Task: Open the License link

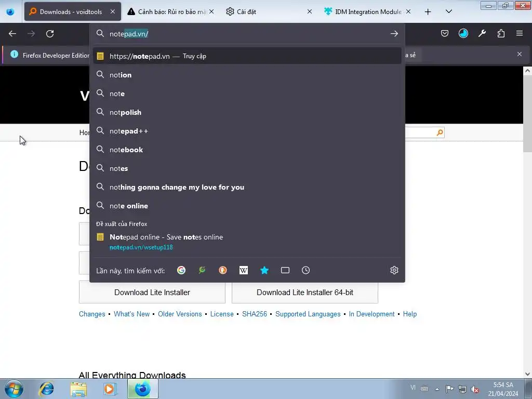Action: pos(222,314)
